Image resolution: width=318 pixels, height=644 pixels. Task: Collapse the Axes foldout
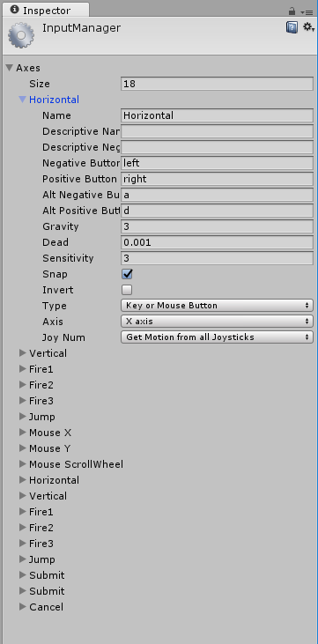pyautogui.click(x=10, y=68)
